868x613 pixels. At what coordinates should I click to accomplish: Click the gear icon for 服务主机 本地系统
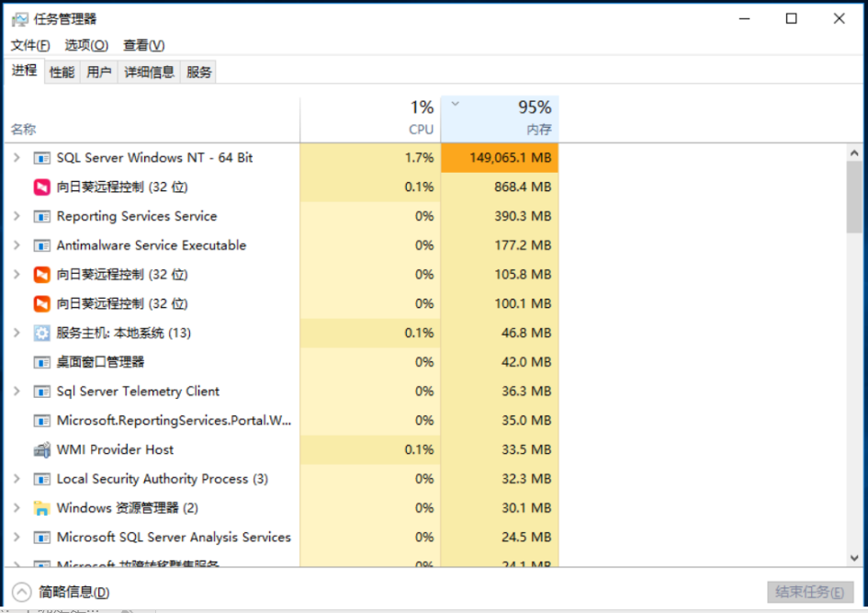click(x=41, y=333)
